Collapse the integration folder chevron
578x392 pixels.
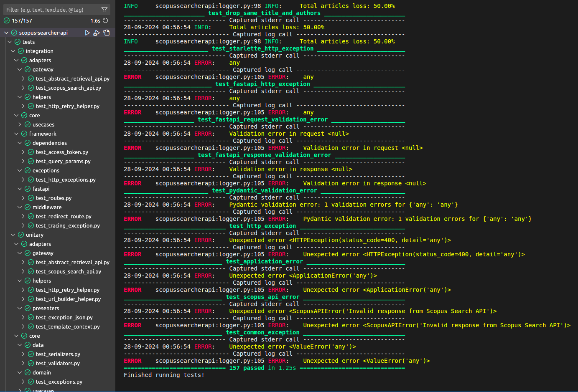click(x=13, y=51)
